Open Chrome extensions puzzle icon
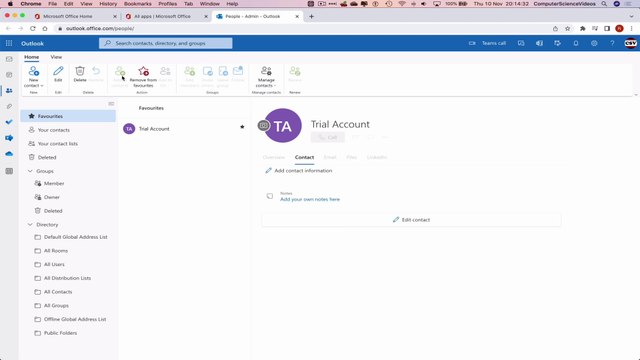The height and width of the screenshot is (360, 640). pos(582,29)
